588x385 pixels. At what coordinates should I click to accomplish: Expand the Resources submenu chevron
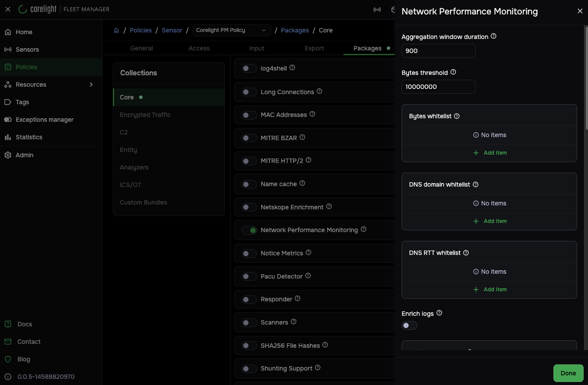[91, 85]
